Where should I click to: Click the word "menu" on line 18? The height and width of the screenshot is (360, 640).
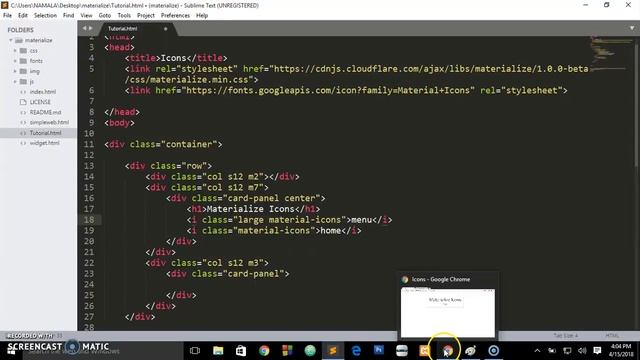click(362, 220)
